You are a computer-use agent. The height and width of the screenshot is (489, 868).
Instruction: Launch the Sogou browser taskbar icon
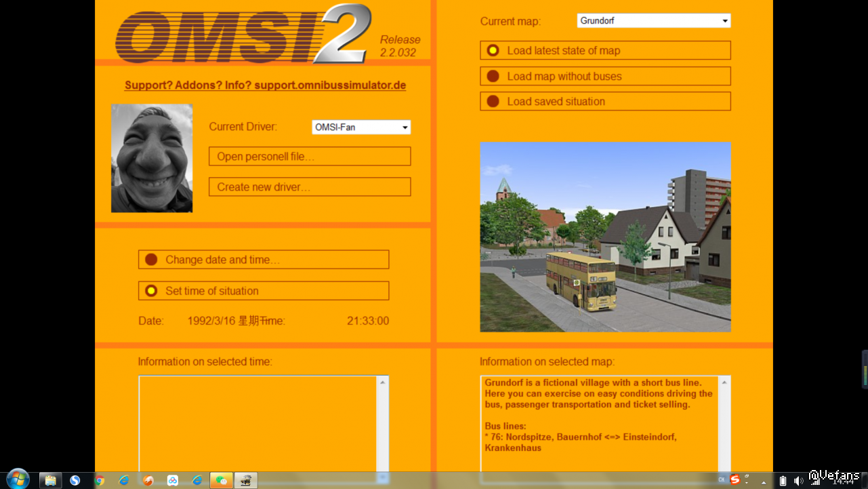tap(75, 480)
